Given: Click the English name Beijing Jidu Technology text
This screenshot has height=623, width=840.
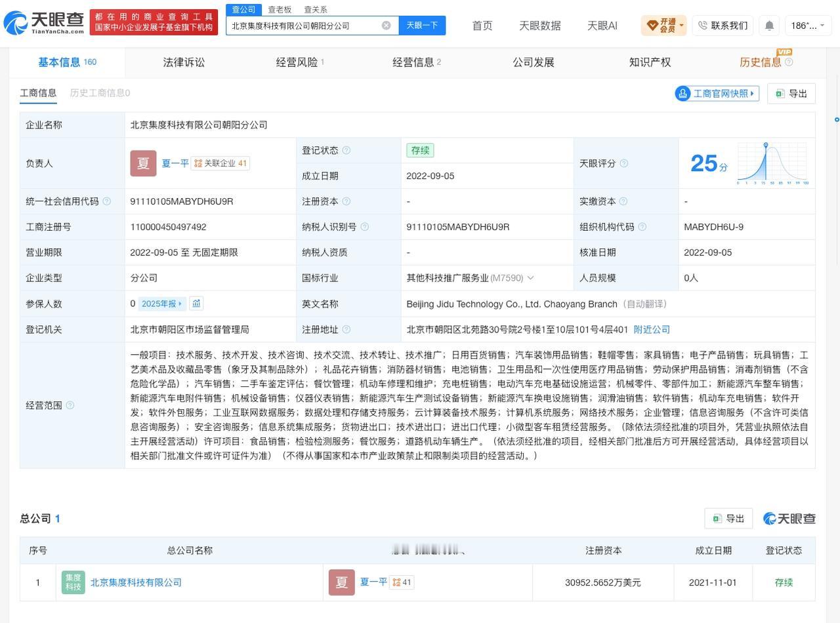Looking at the screenshot, I should [512, 304].
